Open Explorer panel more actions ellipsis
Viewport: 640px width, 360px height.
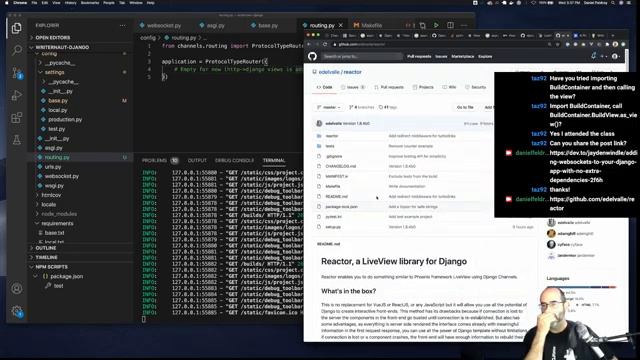[x=123, y=25]
